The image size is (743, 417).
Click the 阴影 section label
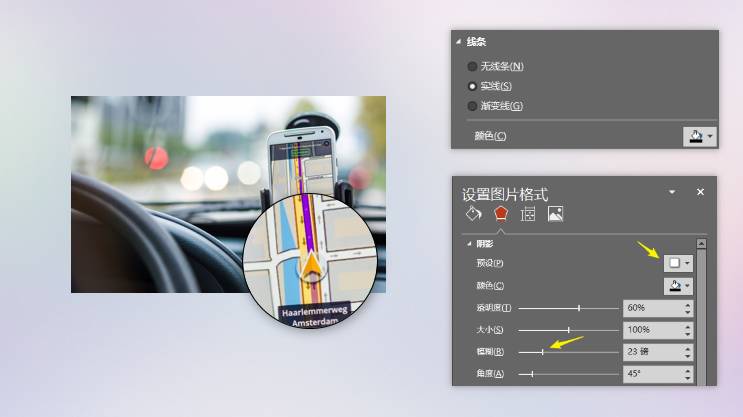point(485,244)
